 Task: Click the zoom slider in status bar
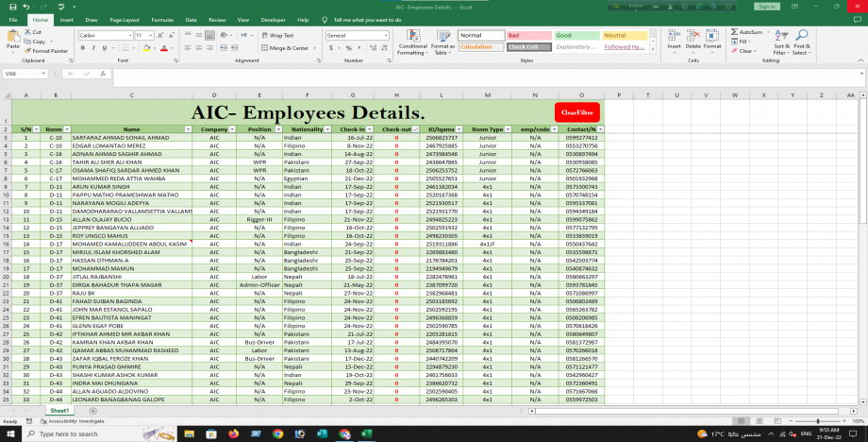pyautogui.click(x=816, y=421)
